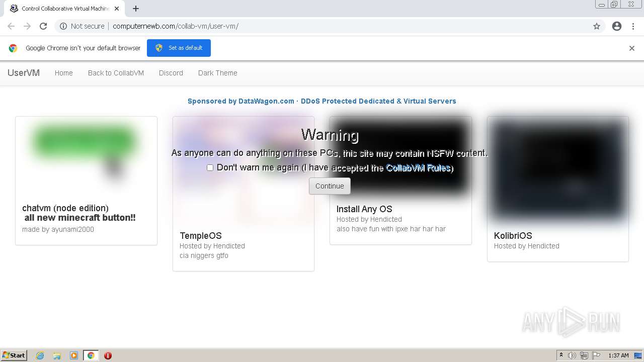This screenshot has height=362, width=644.
Task: Open Windows Explorer from taskbar
Action: pos(57,355)
